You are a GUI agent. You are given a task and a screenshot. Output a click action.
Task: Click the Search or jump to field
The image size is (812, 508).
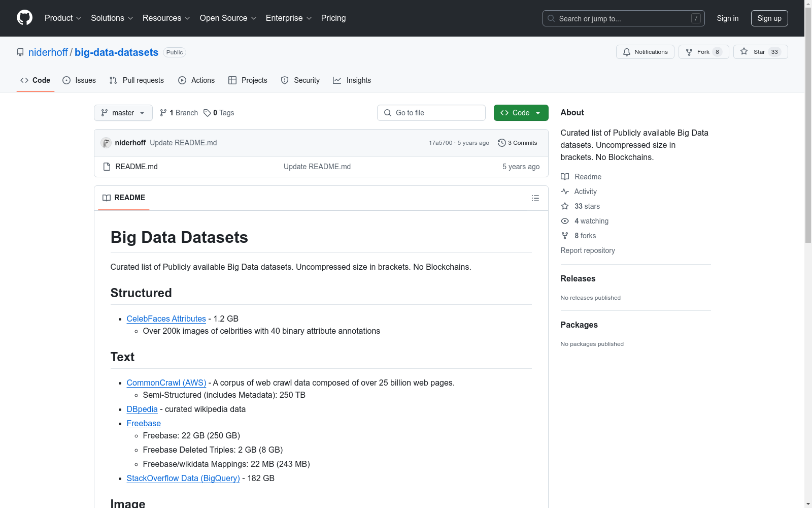(624, 18)
